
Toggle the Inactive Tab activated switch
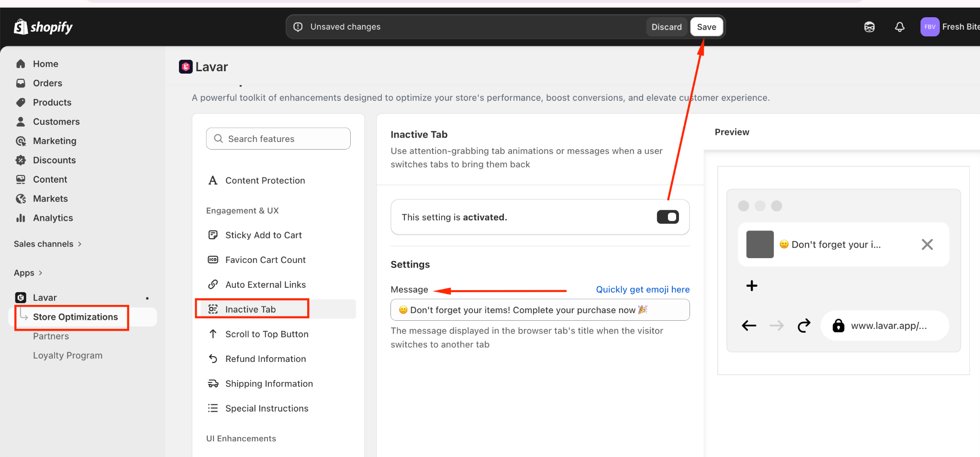pyautogui.click(x=668, y=217)
